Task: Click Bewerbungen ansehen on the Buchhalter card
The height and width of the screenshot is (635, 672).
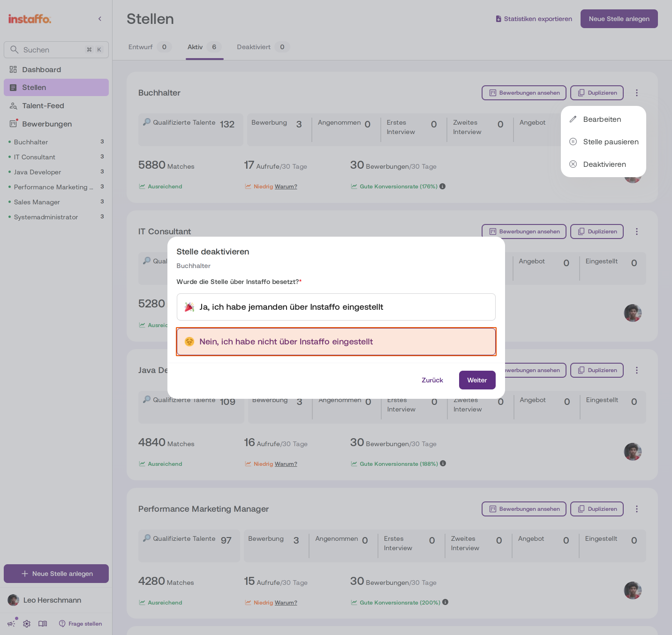Action: 524,93
